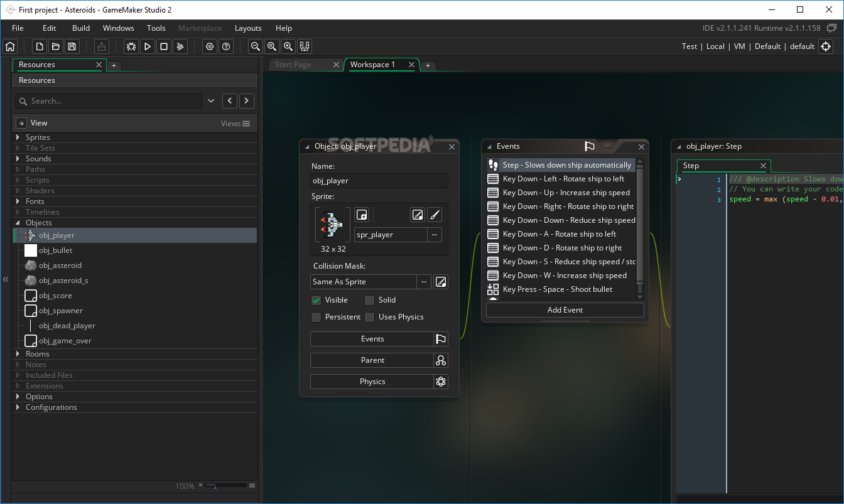Start the debugger bug icon

point(131,46)
